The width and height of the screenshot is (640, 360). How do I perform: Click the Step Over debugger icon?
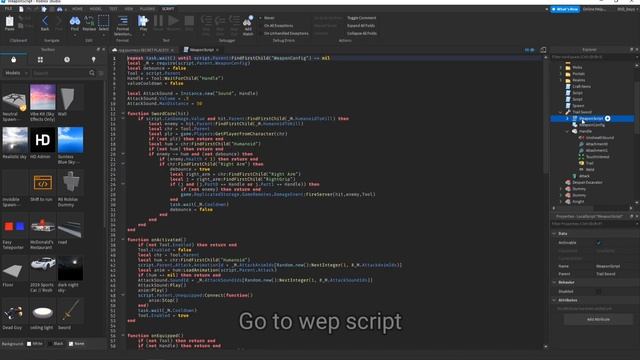pyautogui.click(x=220, y=21)
